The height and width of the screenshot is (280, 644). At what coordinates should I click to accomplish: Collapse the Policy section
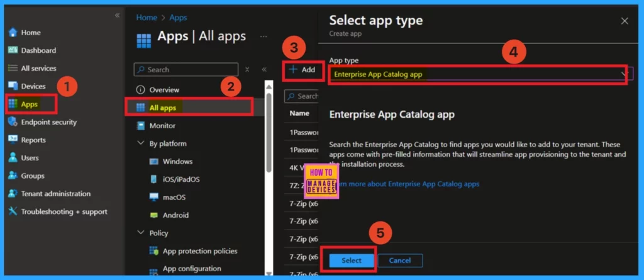tap(141, 233)
